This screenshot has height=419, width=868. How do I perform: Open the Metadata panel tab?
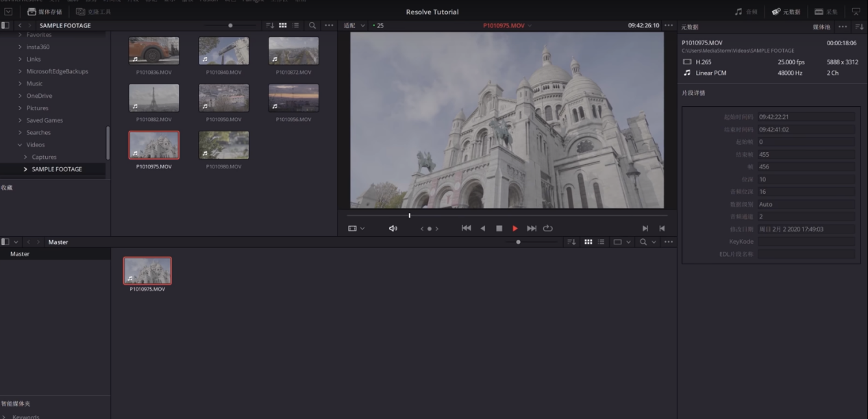(x=786, y=12)
